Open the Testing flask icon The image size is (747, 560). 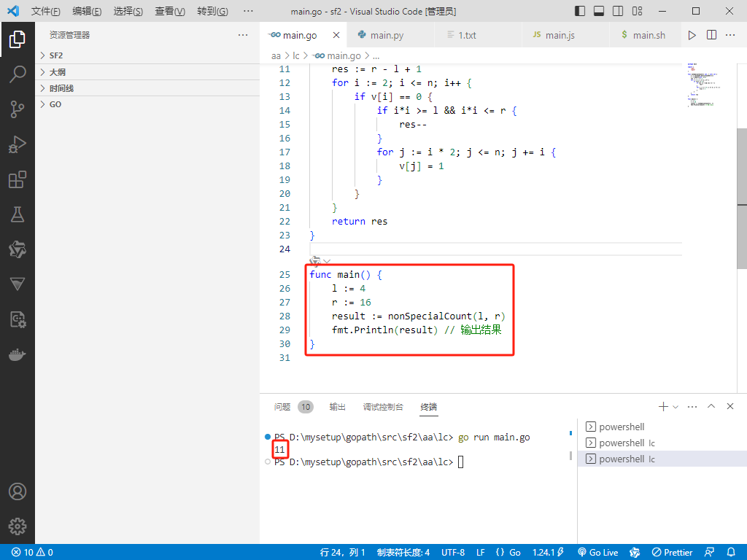(18, 214)
